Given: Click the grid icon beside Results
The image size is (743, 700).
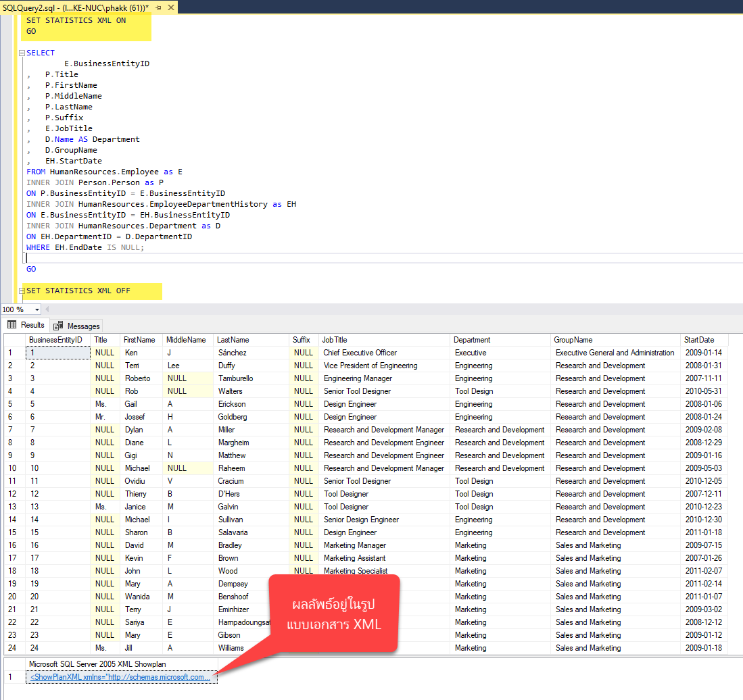Looking at the screenshot, I should (11, 325).
